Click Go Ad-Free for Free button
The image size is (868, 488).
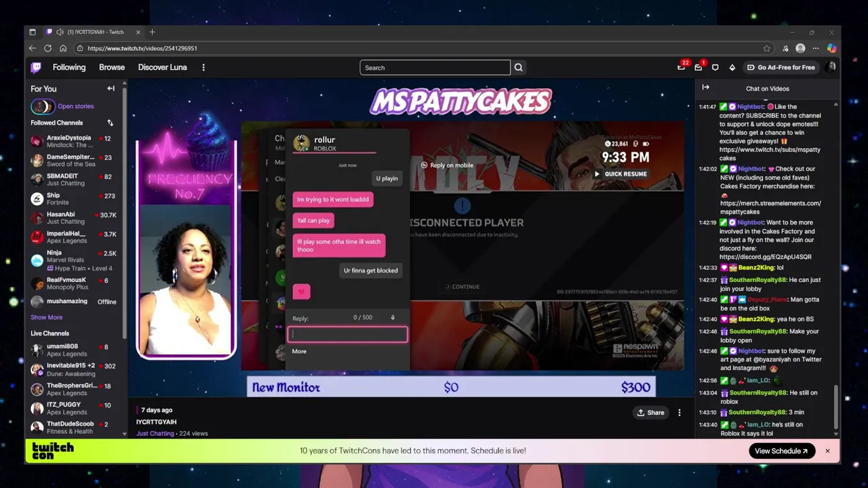click(781, 67)
